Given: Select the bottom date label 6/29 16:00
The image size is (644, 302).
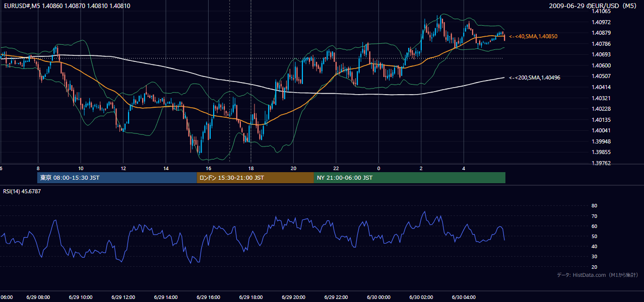Looking at the screenshot, I should coord(209,297).
